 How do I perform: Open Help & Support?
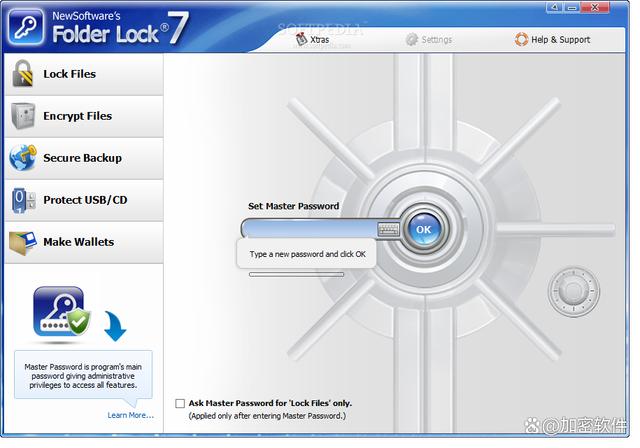coord(552,40)
